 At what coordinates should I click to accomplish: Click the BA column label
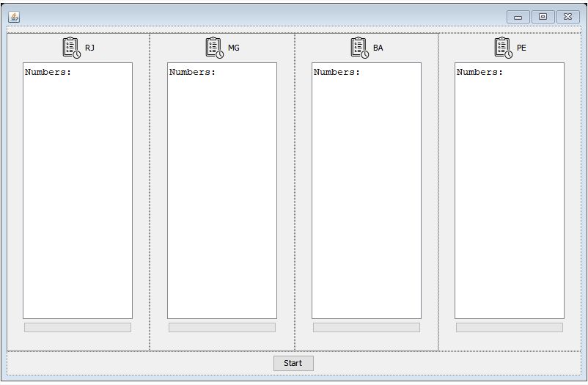tap(378, 48)
